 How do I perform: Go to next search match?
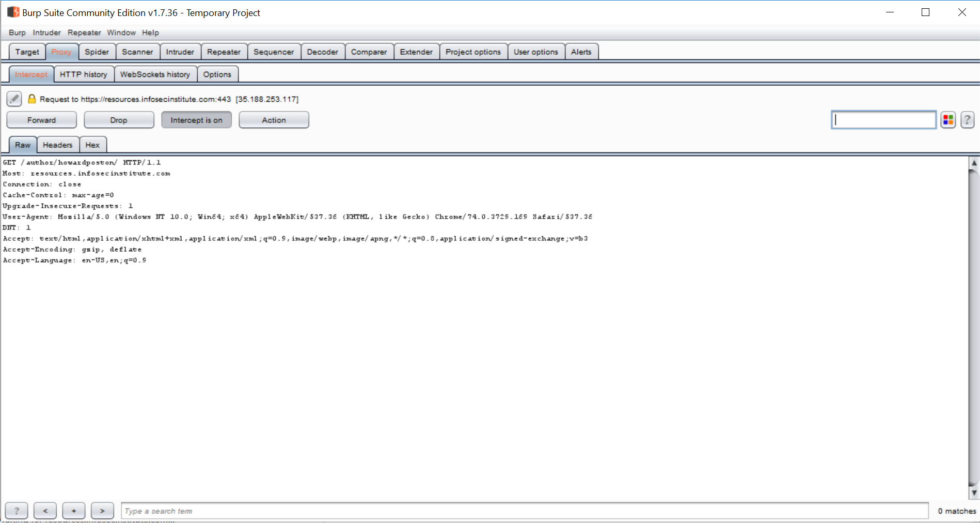[102, 511]
